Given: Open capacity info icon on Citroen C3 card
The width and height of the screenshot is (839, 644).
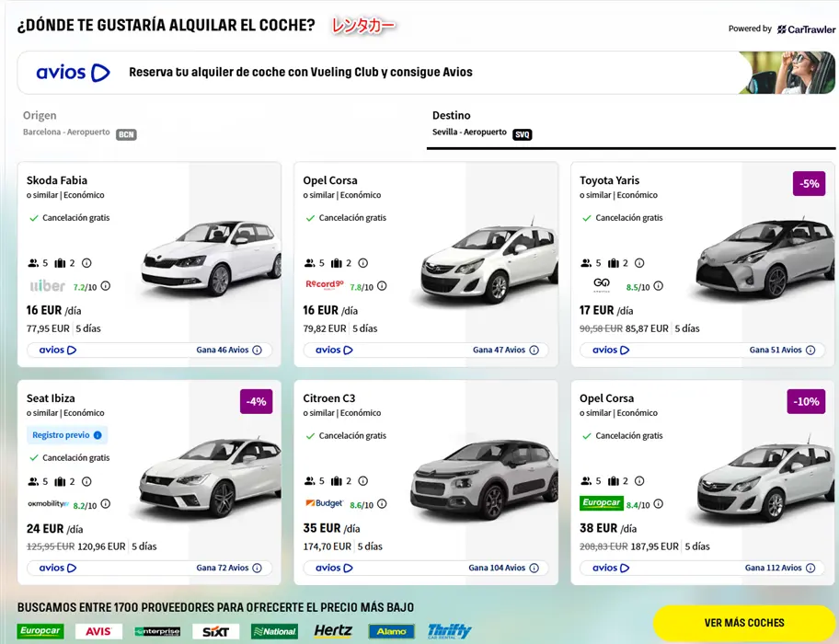Looking at the screenshot, I should (x=362, y=481).
